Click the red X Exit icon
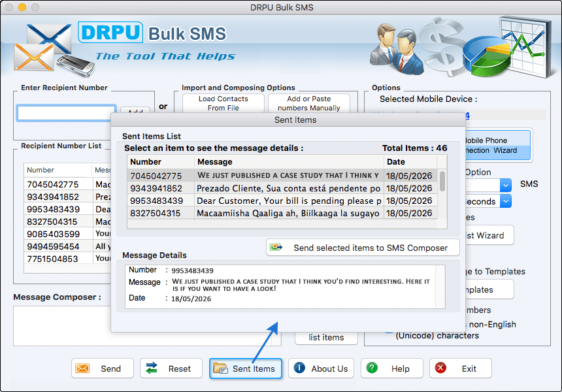Viewport: 562px width, 392px height. [x=440, y=368]
